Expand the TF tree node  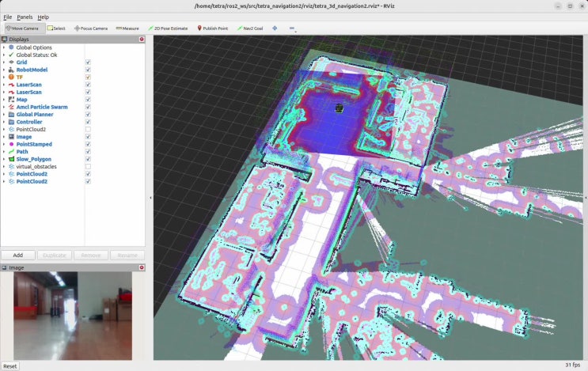pyautogui.click(x=4, y=78)
